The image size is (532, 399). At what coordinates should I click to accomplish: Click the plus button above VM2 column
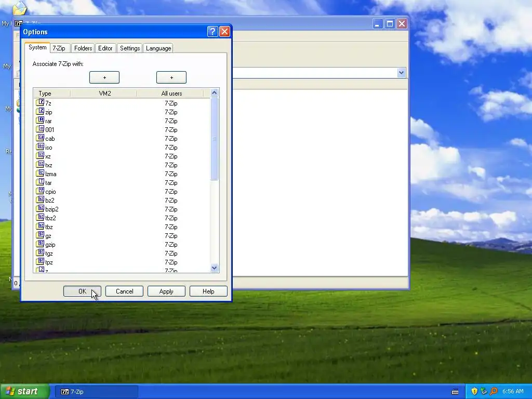click(104, 77)
